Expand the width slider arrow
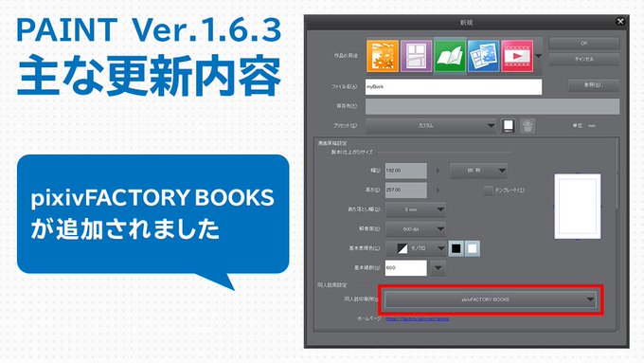644x363 pixels. [438, 171]
